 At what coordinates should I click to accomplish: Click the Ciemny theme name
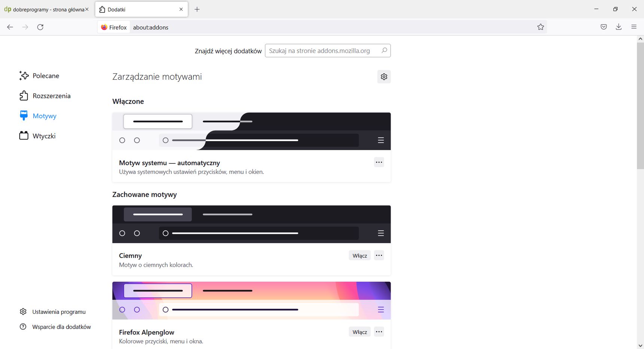pyautogui.click(x=130, y=256)
